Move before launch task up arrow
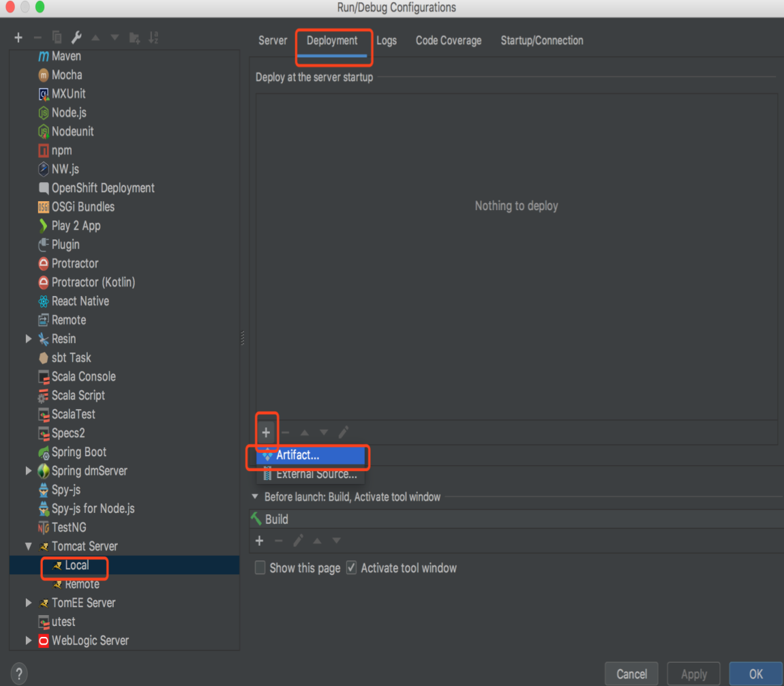This screenshot has width=784, height=686. pos(317,541)
